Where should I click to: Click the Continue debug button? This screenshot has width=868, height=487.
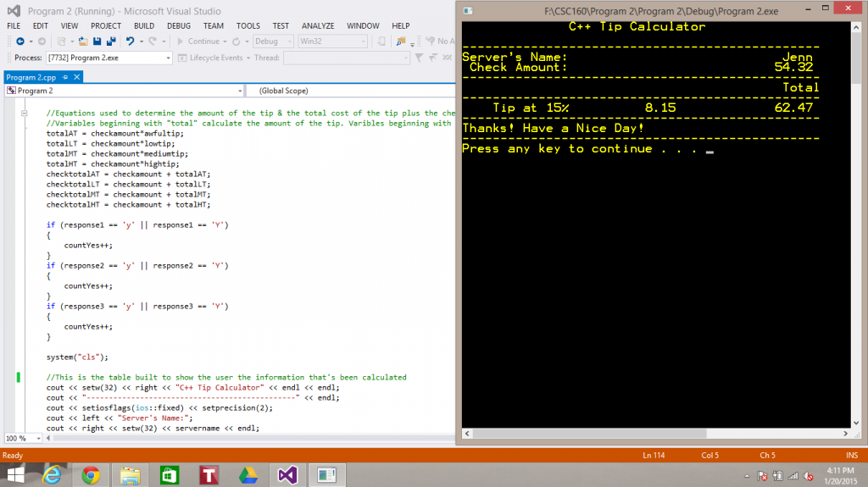(x=198, y=41)
